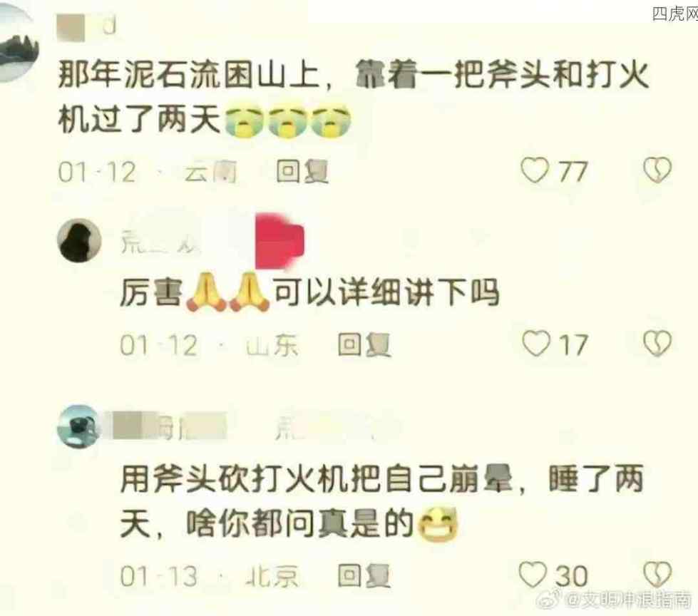
Task: Open the blurred username of top commenter
Action: [87, 26]
